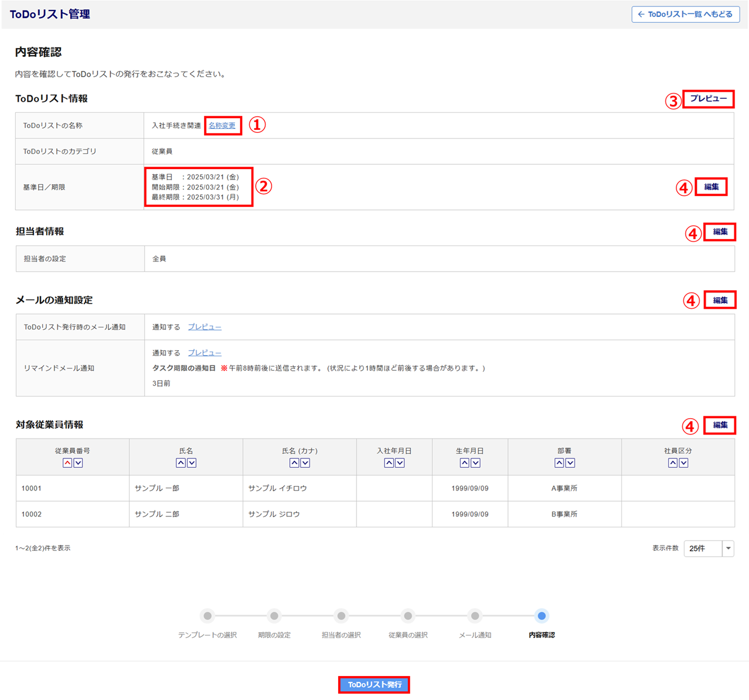Sort 社員区分 column descending
The image size is (749, 700).
[683, 463]
